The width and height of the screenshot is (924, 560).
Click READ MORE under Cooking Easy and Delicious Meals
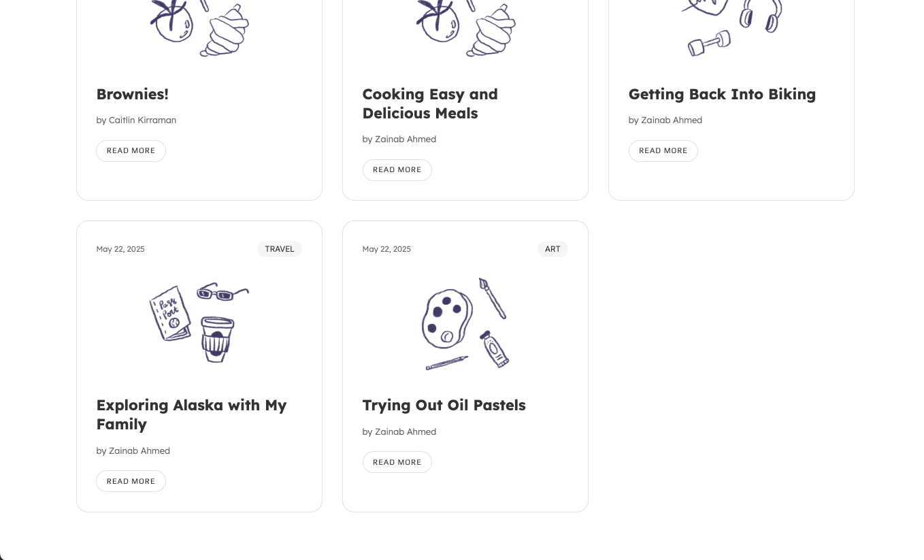point(397,169)
